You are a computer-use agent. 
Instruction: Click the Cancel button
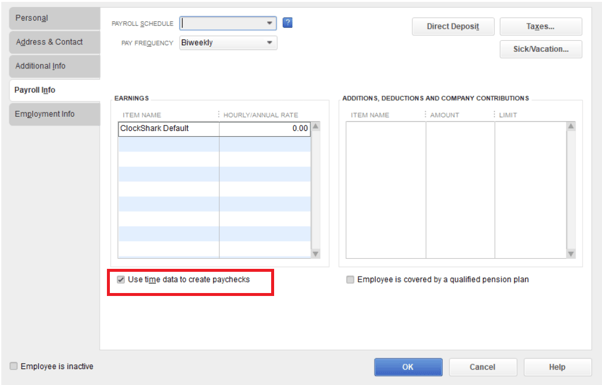(x=483, y=367)
